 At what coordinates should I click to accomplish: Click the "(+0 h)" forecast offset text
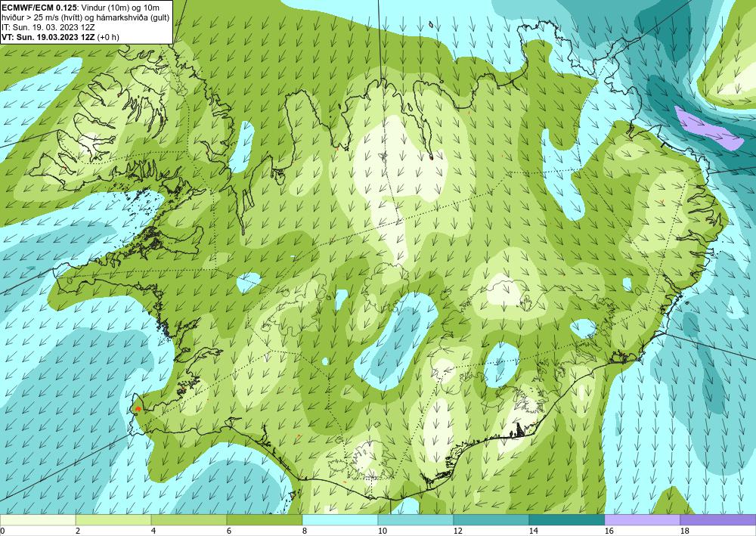(x=108, y=37)
